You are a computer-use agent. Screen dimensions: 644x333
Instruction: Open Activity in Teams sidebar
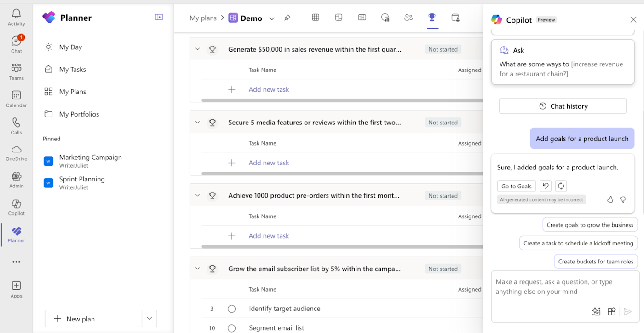(x=16, y=18)
